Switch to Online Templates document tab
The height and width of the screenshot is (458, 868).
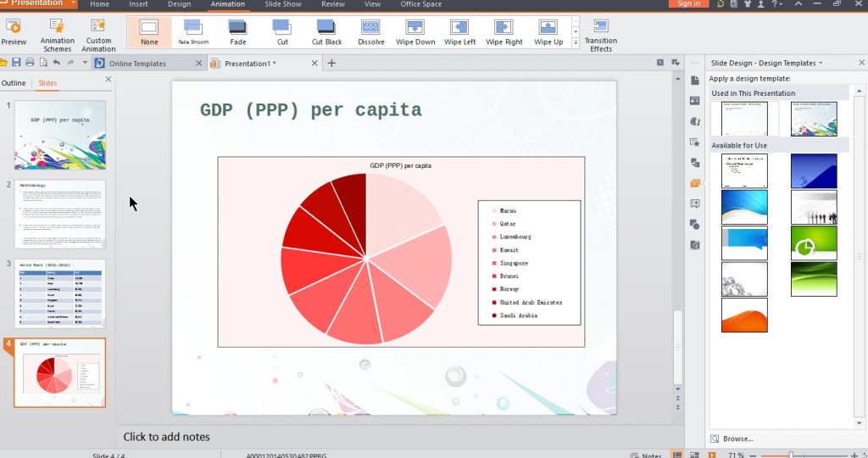point(137,64)
